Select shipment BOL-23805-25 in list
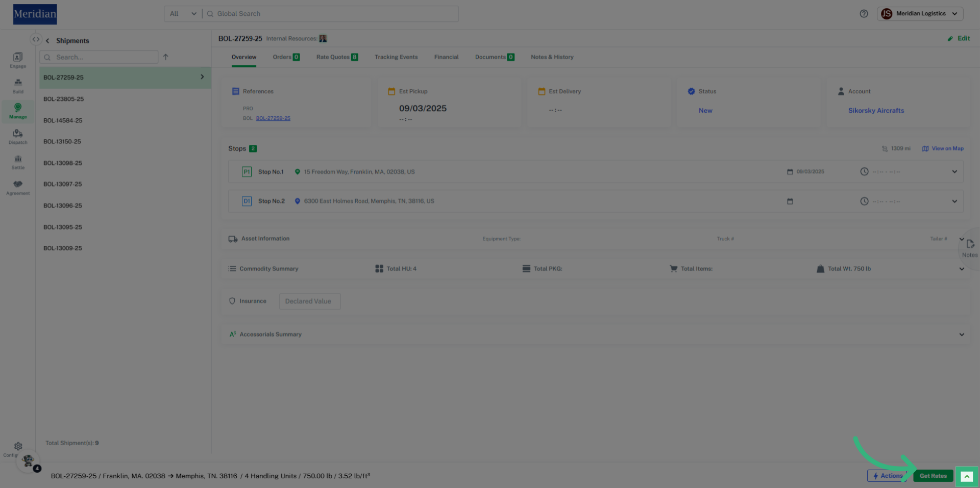Image resolution: width=980 pixels, height=488 pixels. (64, 99)
